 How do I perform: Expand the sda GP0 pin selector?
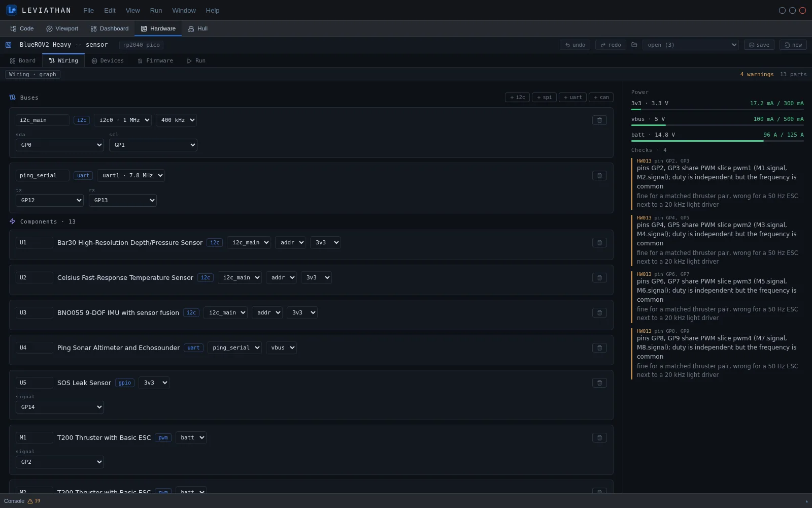pyautogui.click(x=60, y=145)
